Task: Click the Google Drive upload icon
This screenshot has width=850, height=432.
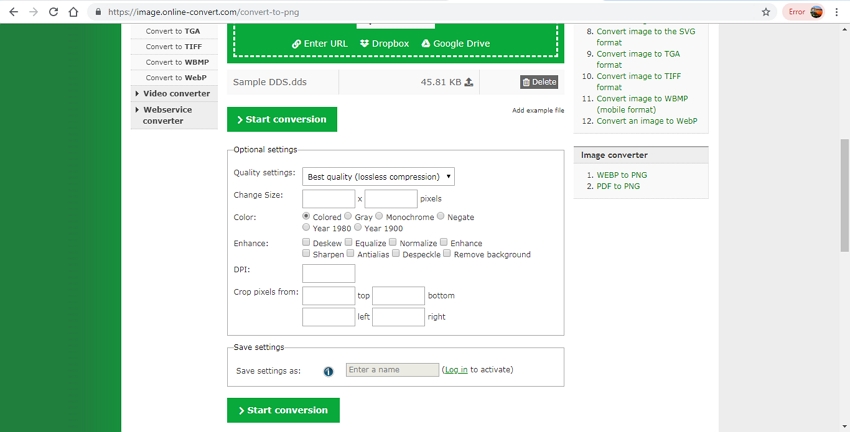Action: pyautogui.click(x=426, y=44)
